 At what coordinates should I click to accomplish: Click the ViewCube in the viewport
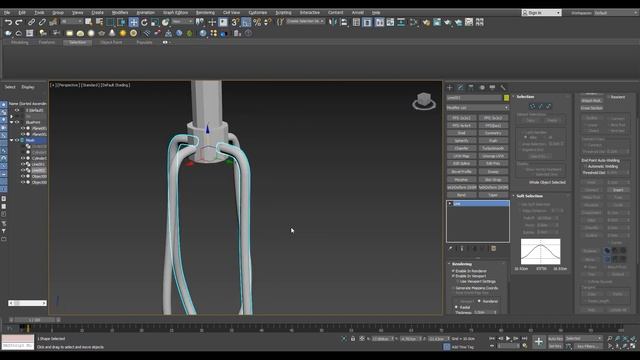(x=424, y=101)
